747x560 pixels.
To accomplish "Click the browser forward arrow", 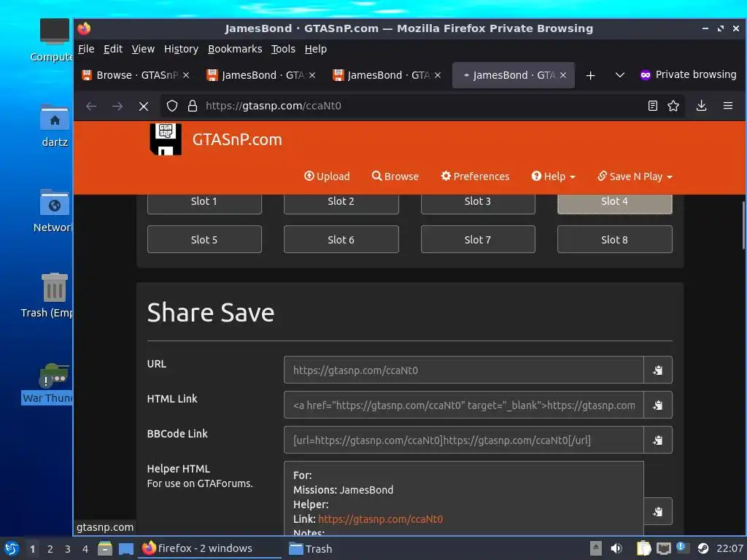I will pyautogui.click(x=117, y=106).
